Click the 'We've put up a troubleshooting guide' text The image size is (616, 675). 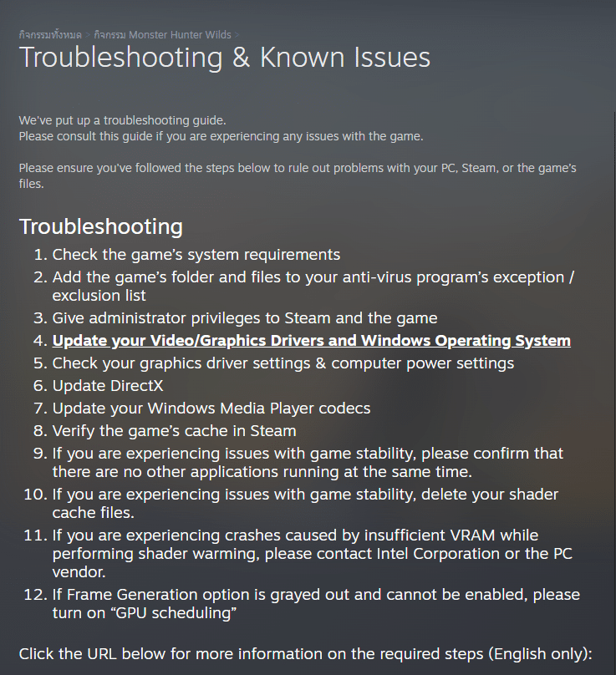(122, 120)
